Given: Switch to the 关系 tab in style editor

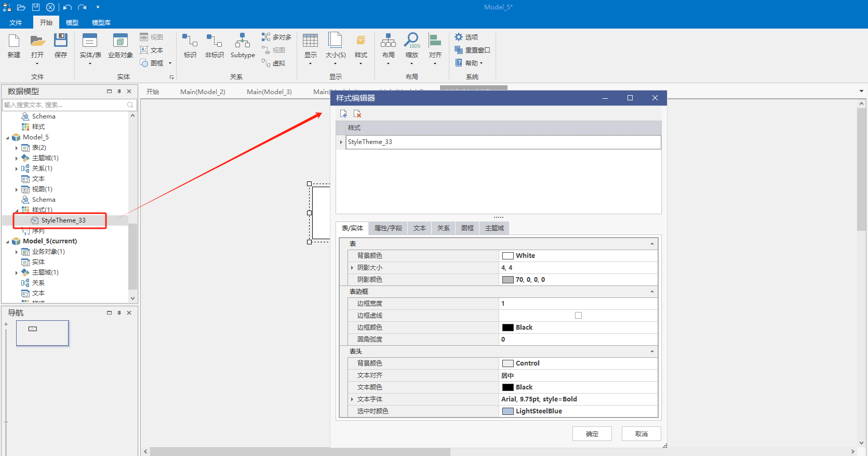Looking at the screenshot, I should point(444,228).
